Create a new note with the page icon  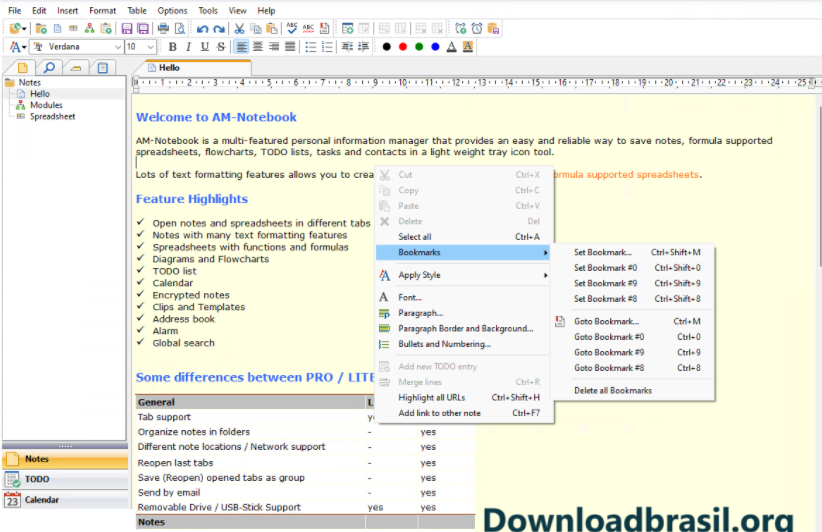click(58, 29)
